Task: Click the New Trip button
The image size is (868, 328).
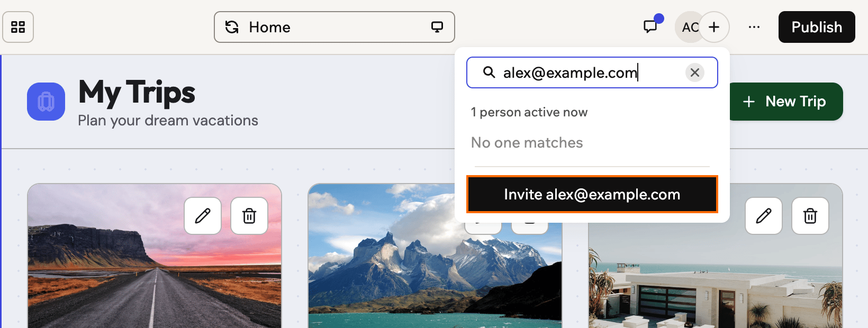Action: click(786, 101)
